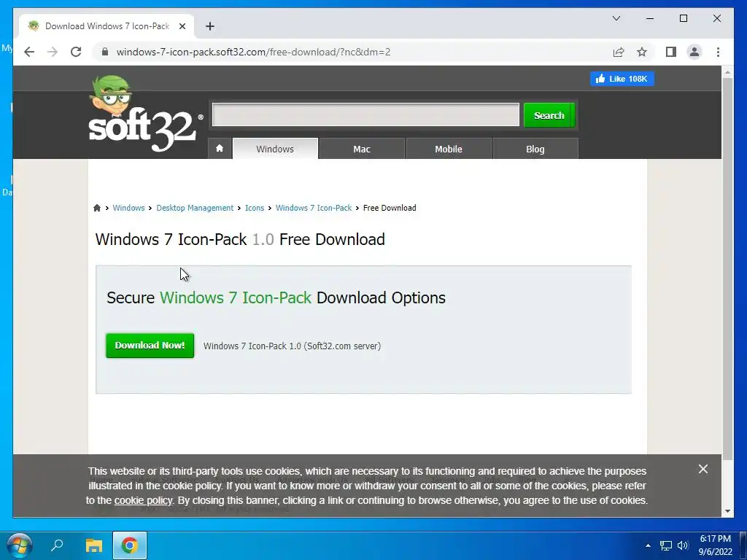
Task: Click 'Windows 7 Icon-Pack 1.0 (Soft32.com server)' text
Action: tap(292, 346)
